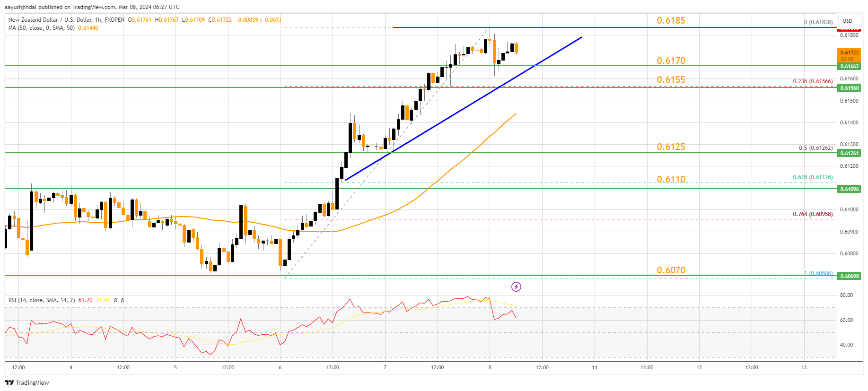868x391 pixels.
Task: Click the purple lightning event icon
Action: (x=516, y=287)
